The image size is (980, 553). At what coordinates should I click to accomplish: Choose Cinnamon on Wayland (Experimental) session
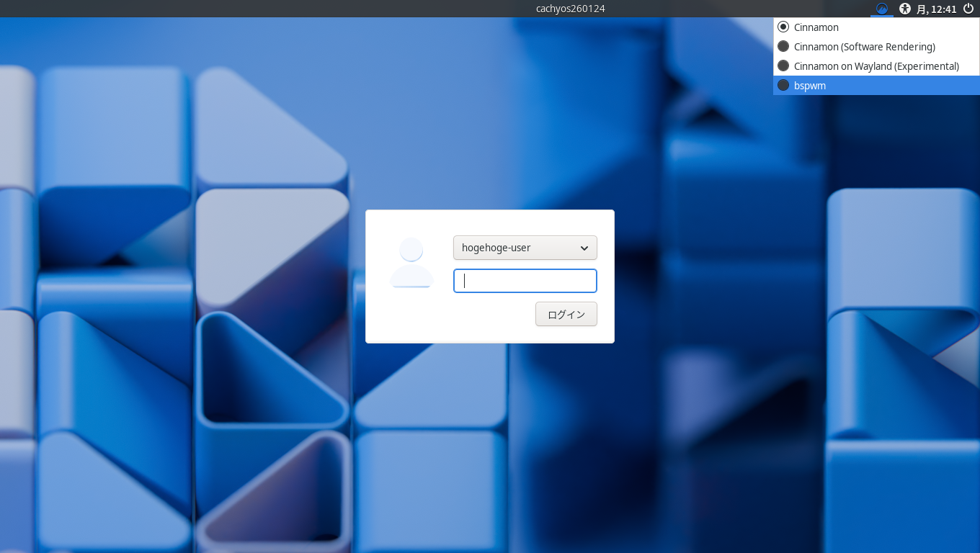876,66
